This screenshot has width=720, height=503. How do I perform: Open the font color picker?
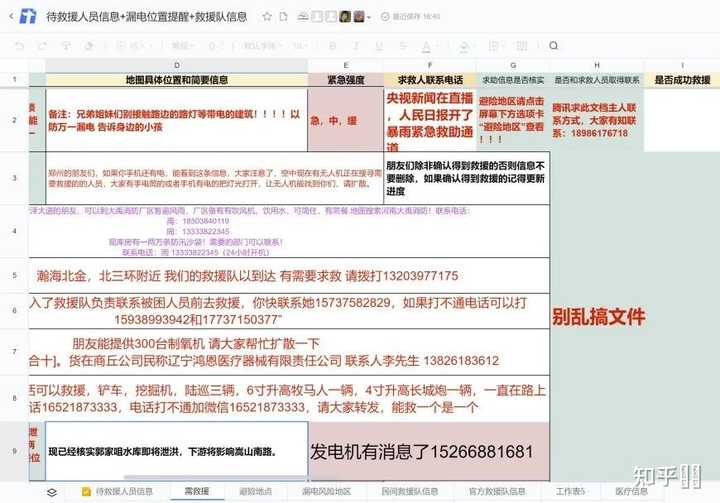click(x=426, y=46)
